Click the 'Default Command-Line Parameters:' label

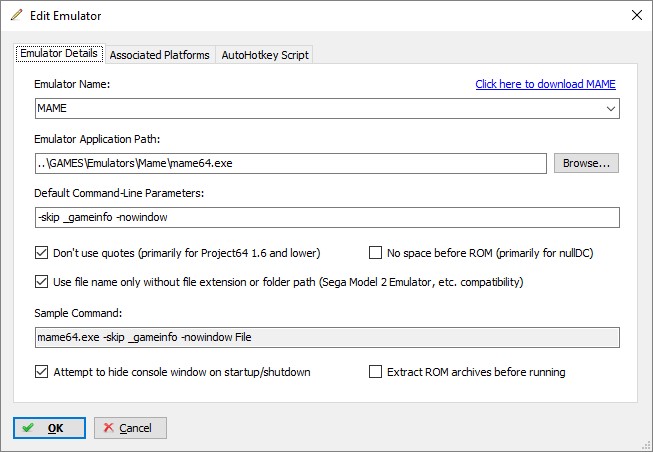[119, 193]
